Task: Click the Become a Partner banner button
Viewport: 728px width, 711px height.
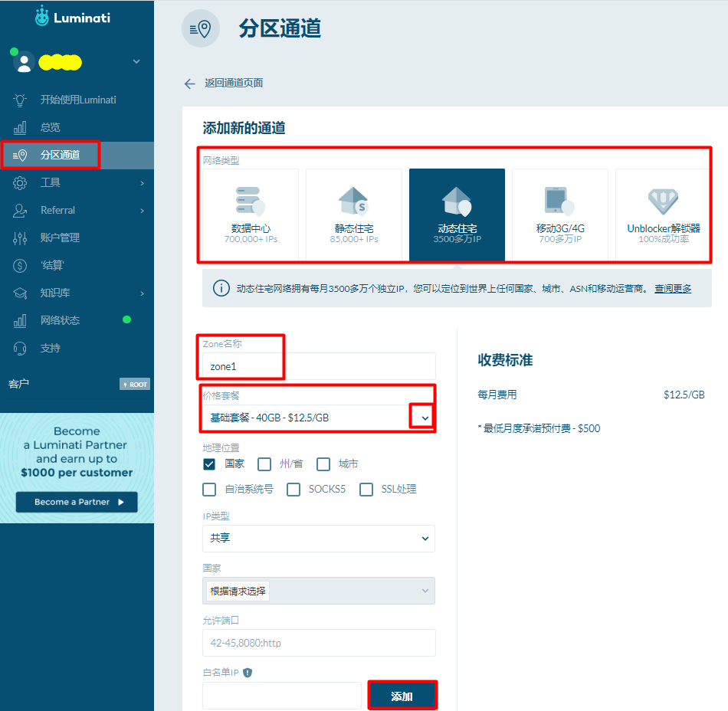Action: tap(77, 502)
